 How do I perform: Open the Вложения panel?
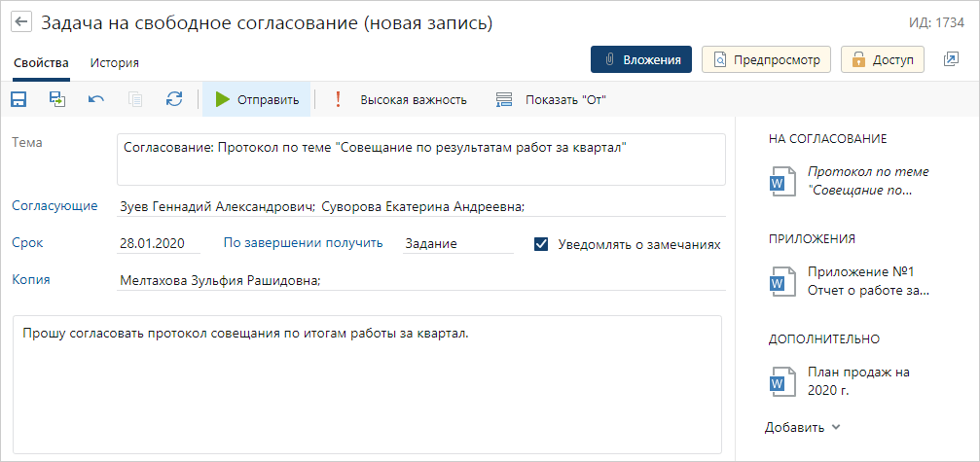click(x=641, y=59)
